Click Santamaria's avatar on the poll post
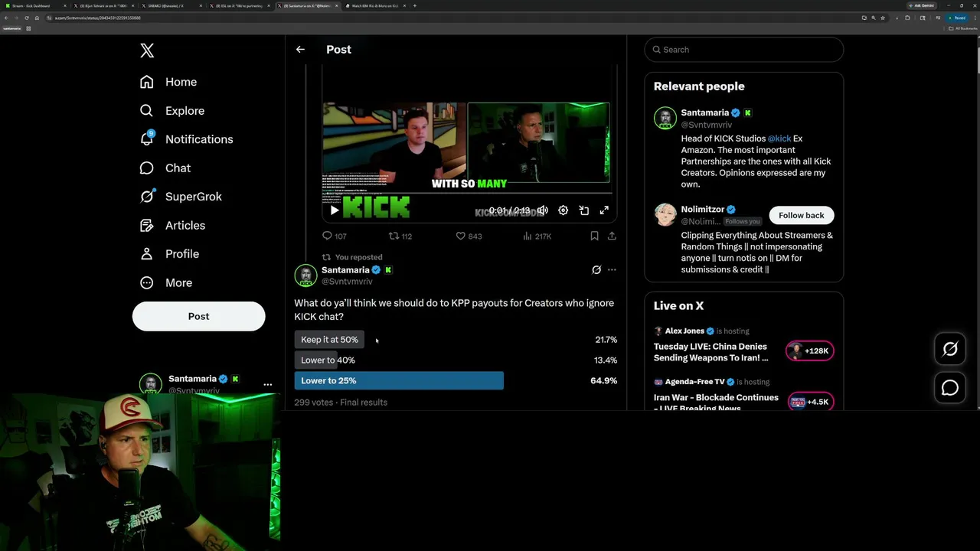Image resolution: width=980 pixels, height=551 pixels. point(305,275)
